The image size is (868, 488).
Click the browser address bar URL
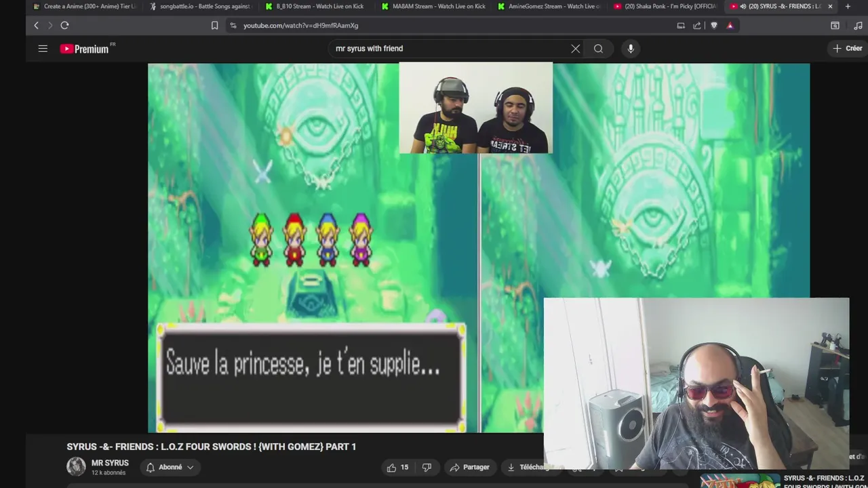301,25
